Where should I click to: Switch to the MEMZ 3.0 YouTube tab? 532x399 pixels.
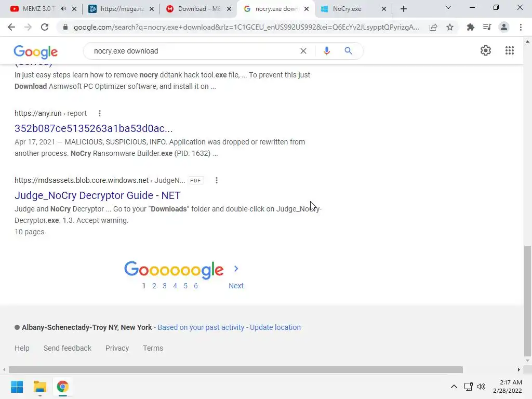pyautogui.click(x=38, y=9)
